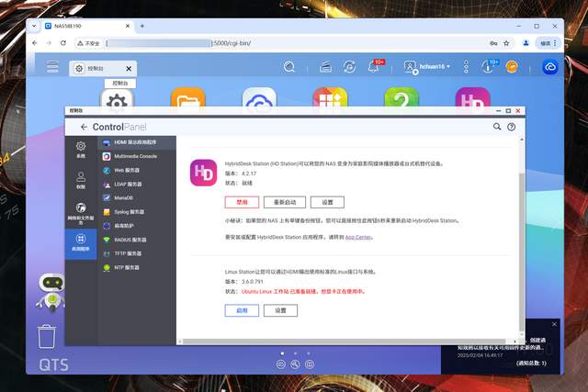
Task: Reload the page with browser refresh button
Action: pos(63,43)
